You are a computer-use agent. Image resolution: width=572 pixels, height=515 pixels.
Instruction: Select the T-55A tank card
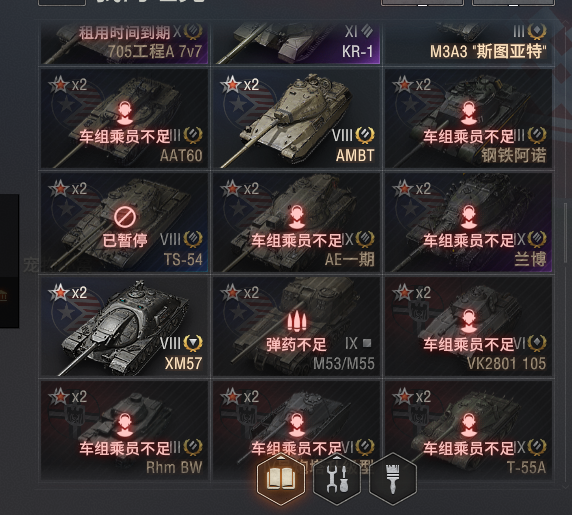pyautogui.click(x=468, y=431)
